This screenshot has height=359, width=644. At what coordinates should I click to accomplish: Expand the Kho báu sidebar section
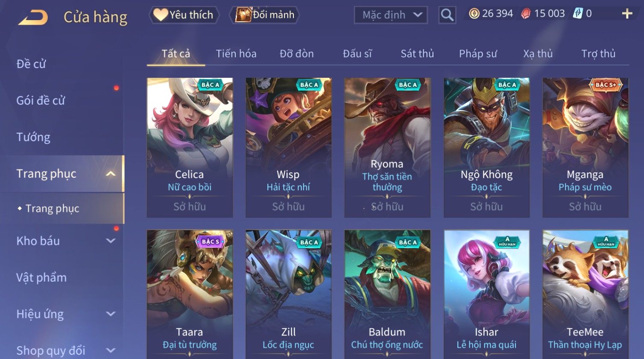coord(111,241)
